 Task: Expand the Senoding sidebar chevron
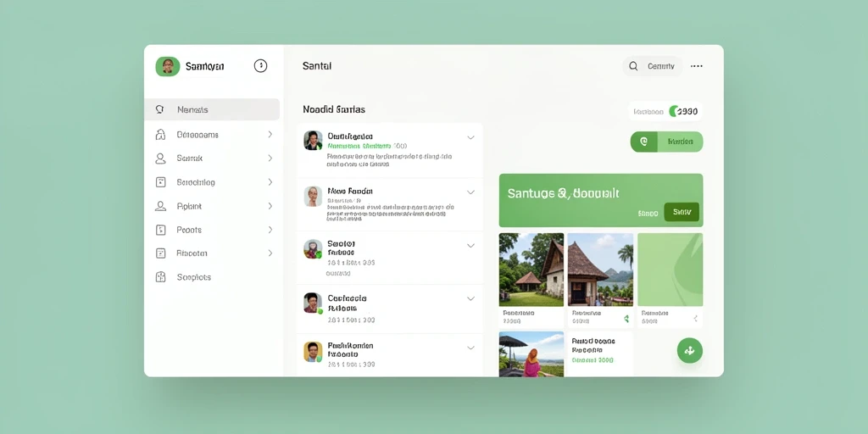(x=270, y=182)
